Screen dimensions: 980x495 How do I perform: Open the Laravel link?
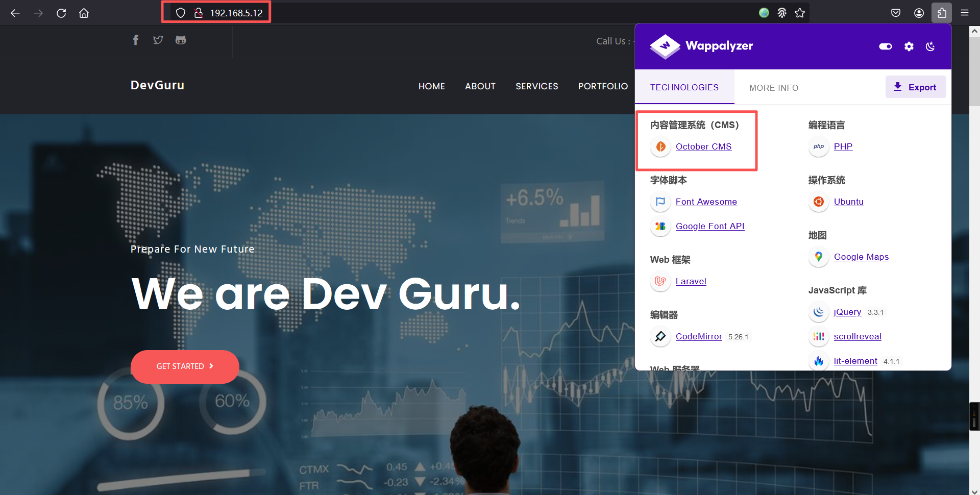[x=691, y=281]
